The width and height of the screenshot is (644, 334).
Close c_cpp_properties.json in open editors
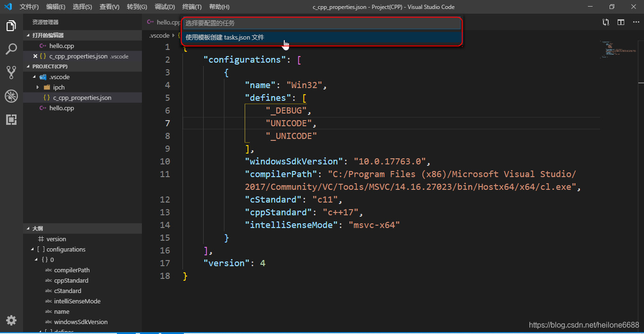point(35,56)
